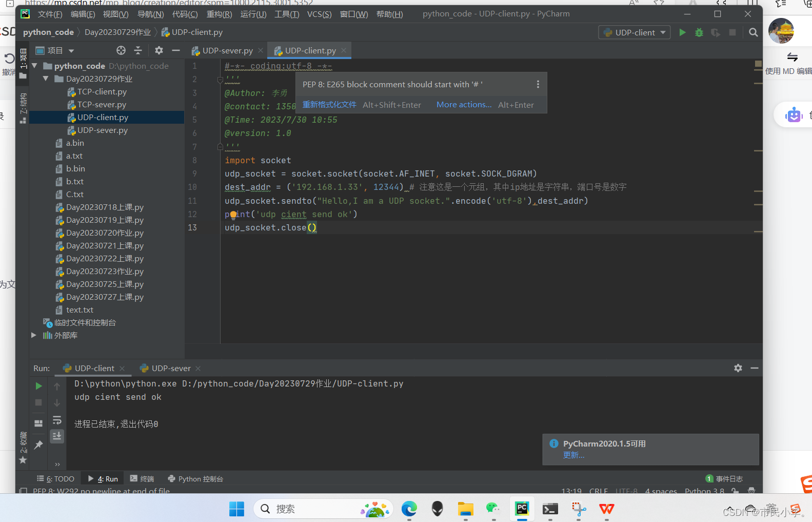Click the locate current file crosshair icon
This screenshot has width=812, height=522.
coord(121,50)
